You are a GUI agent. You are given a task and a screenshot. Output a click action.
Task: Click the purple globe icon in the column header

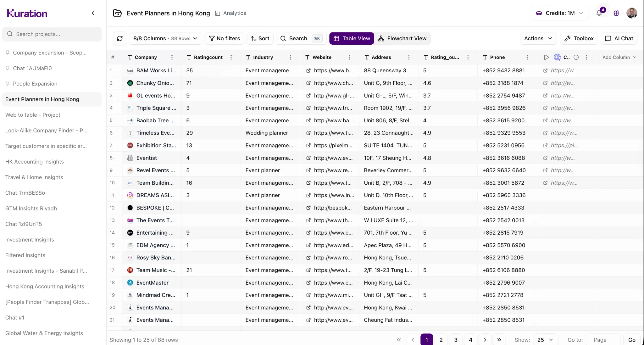557,57
